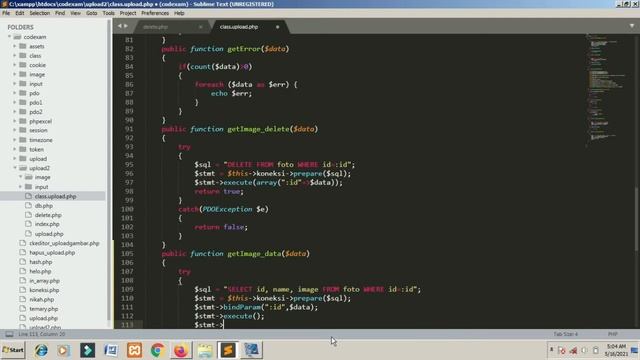The image size is (640, 360).
Task: Expand the assets folder
Action: (x=15, y=46)
